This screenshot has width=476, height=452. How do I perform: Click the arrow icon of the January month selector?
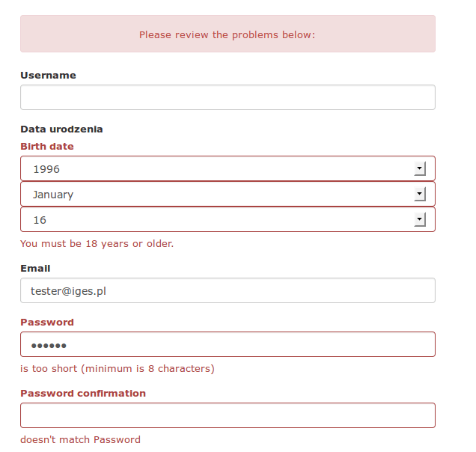click(x=420, y=194)
